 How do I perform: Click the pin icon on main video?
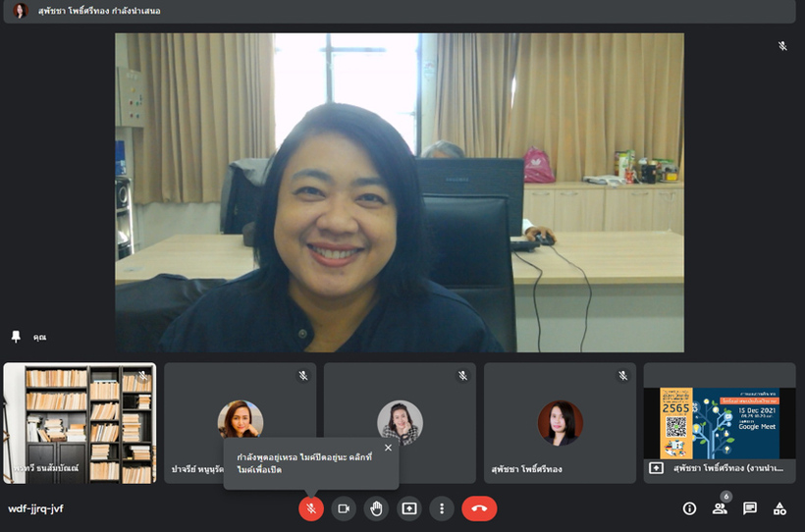click(x=16, y=337)
